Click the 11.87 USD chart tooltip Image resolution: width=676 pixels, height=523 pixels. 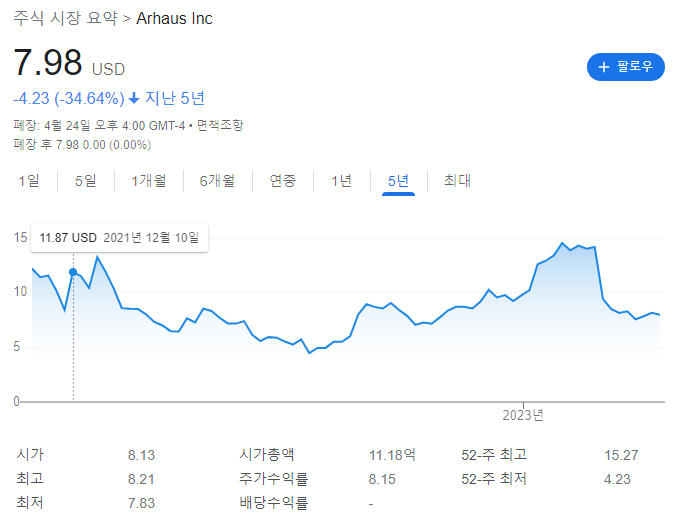tap(119, 238)
